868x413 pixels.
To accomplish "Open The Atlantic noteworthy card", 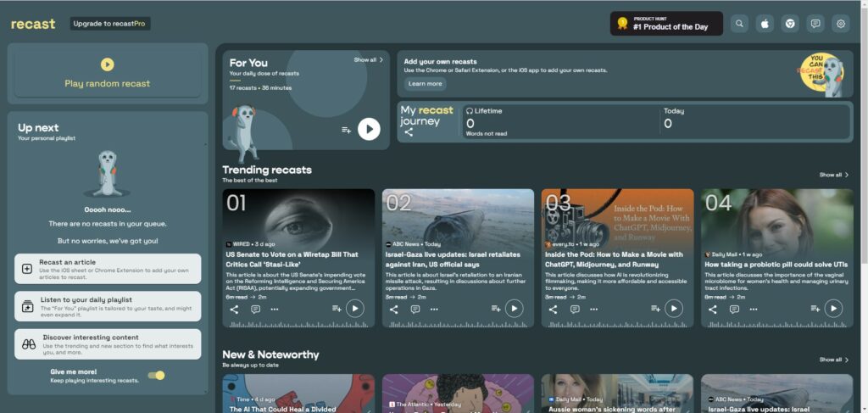I will [458, 393].
